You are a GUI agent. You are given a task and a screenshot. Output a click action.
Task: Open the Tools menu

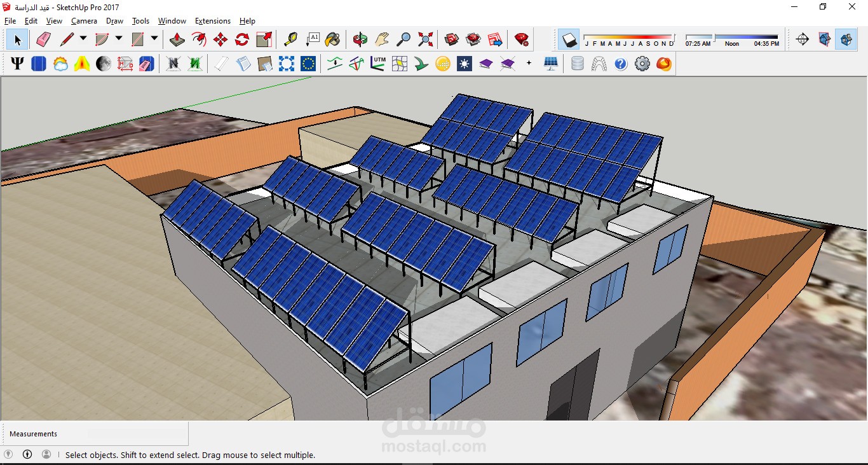(141, 21)
